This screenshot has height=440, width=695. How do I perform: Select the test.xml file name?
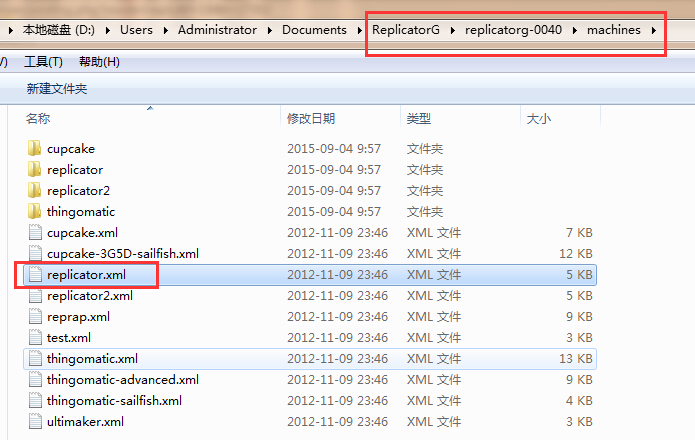click(69, 338)
